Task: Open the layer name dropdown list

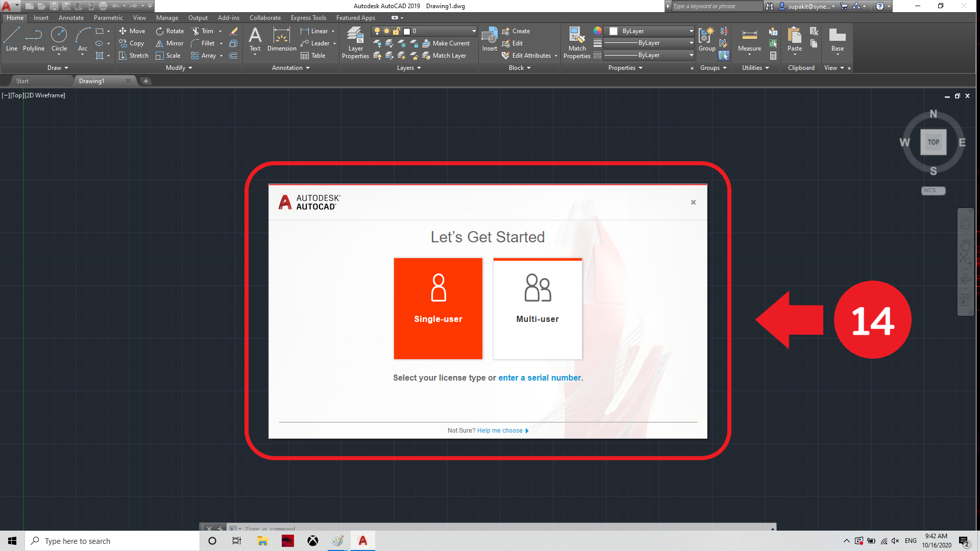Action: [x=474, y=31]
